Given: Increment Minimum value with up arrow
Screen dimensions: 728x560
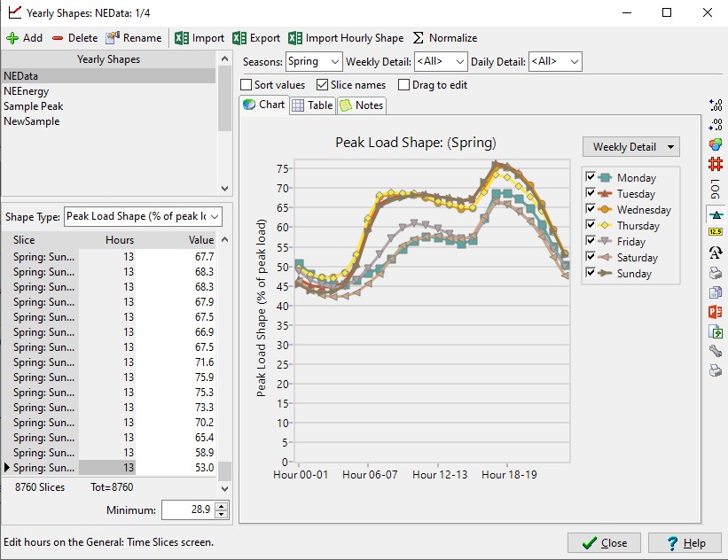Looking at the screenshot, I should click(x=222, y=506).
